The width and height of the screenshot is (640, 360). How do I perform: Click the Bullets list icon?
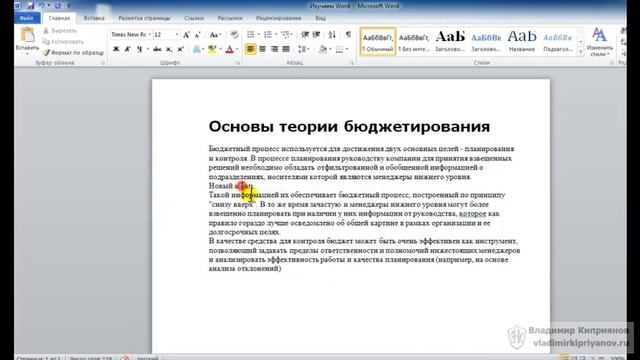pyautogui.click(x=251, y=35)
